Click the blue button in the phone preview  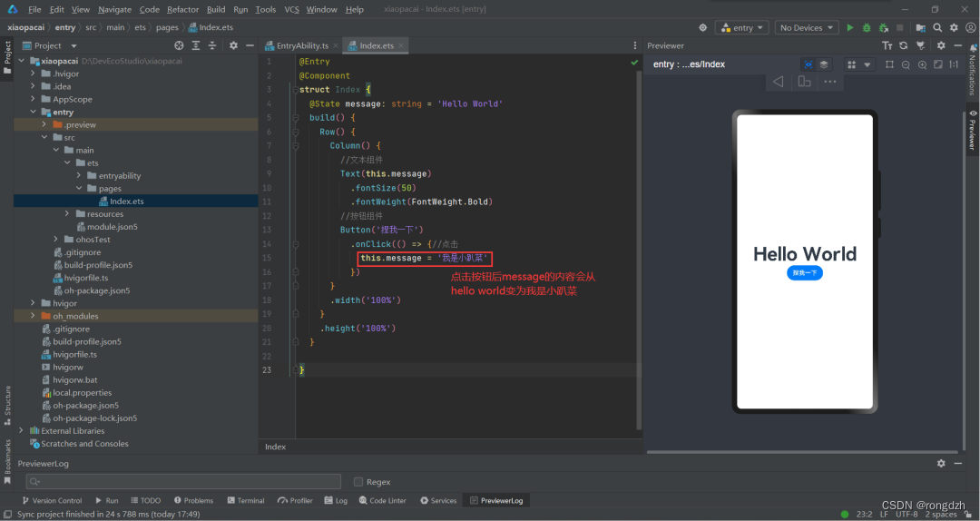click(x=804, y=272)
